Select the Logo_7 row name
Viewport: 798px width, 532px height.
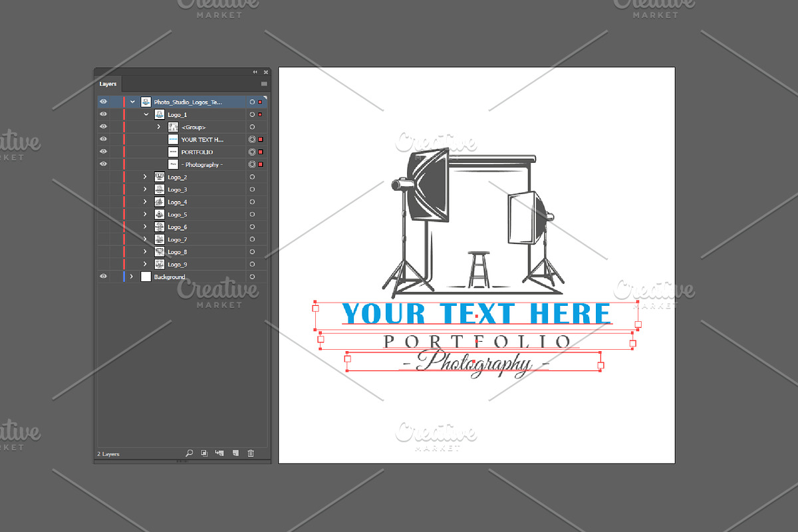178,239
